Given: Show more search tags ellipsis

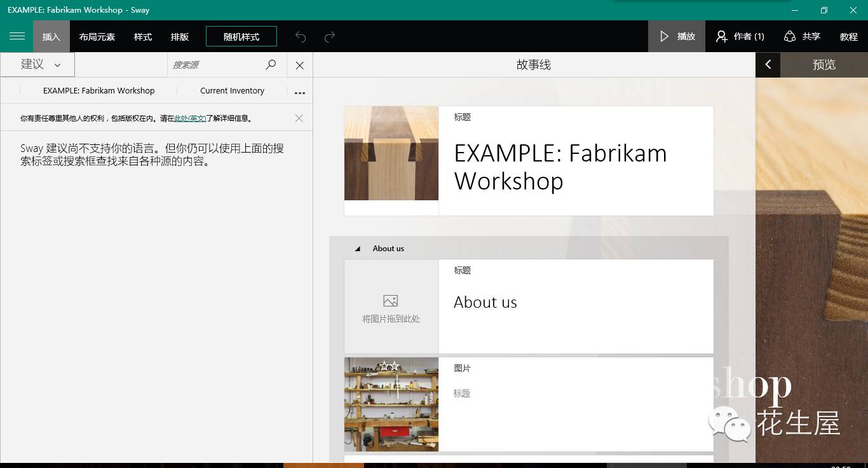Looking at the screenshot, I should click(x=300, y=92).
